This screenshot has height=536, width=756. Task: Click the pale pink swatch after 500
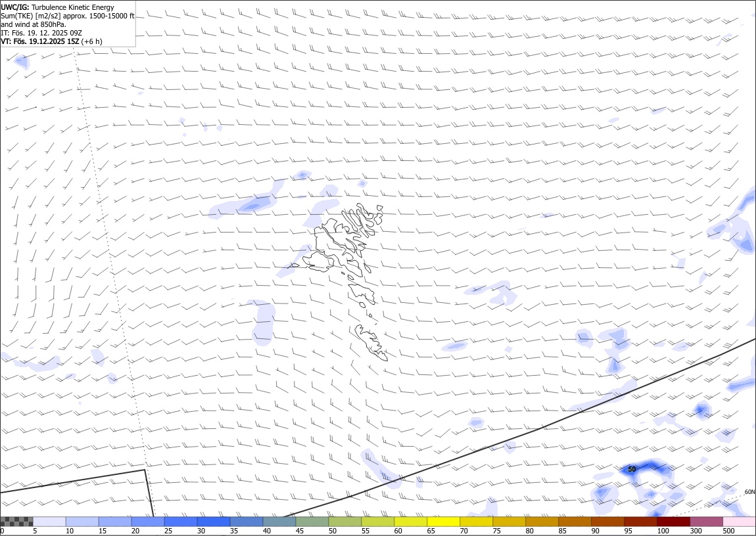click(x=739, y=522)
